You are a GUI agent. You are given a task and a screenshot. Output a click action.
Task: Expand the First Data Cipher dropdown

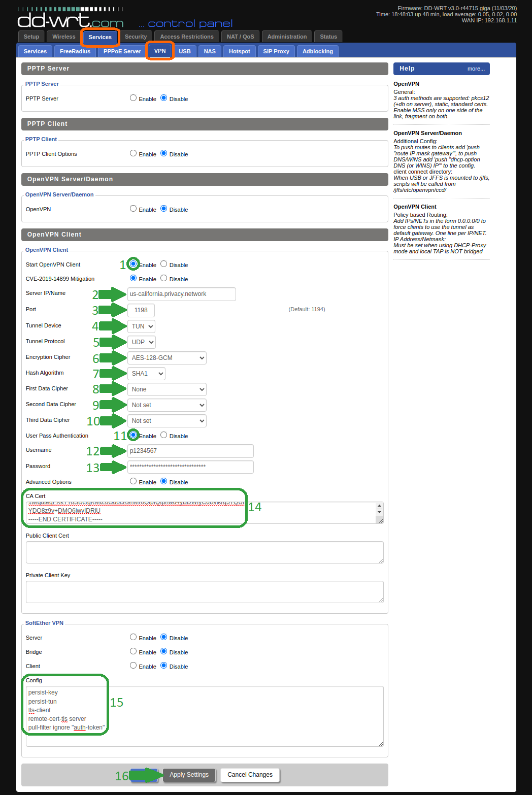point(167,389)
